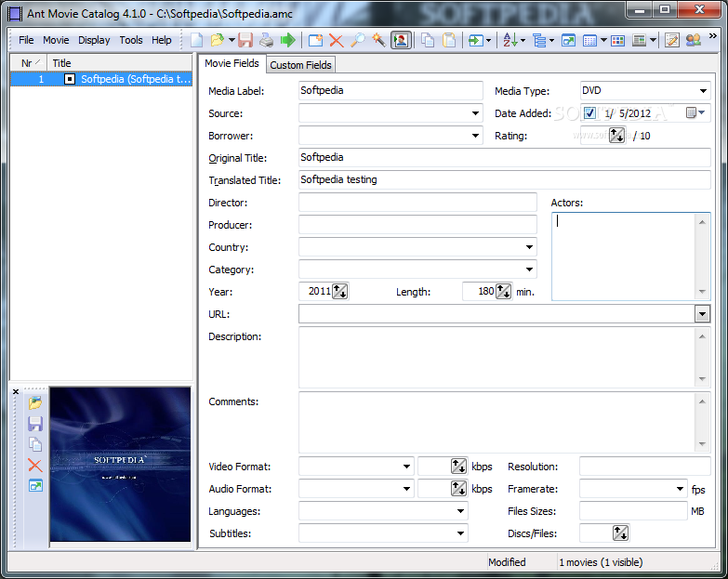The image size is (728, 579).
Task: Copy the picture with the panel copy icon
Action: click(35, 444)
